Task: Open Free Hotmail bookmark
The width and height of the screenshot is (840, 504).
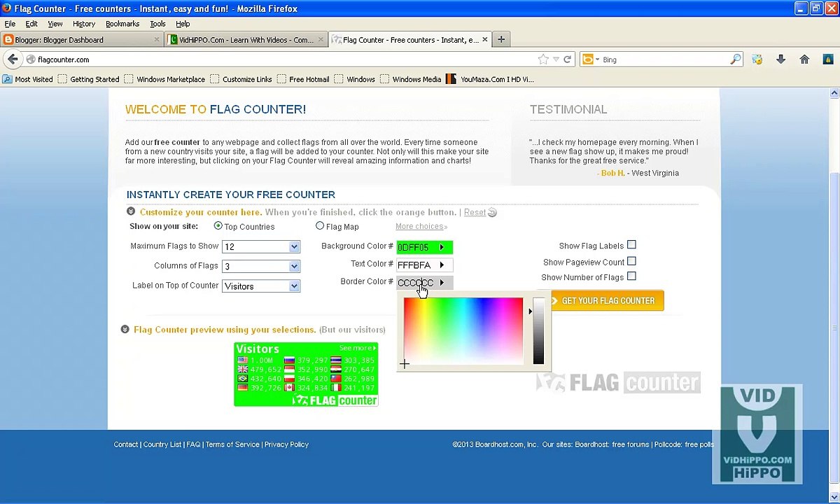Action: [x=303, y=79]
